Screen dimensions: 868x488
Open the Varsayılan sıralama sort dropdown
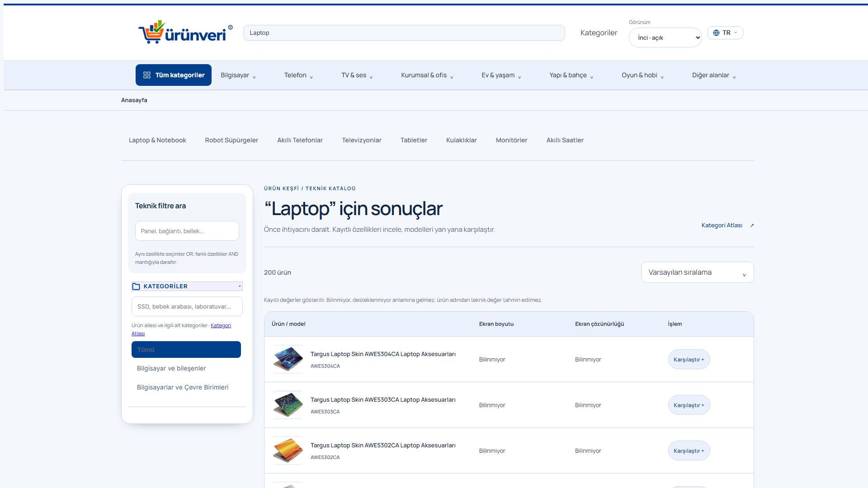pyautogui.click(x=697, y=272)
